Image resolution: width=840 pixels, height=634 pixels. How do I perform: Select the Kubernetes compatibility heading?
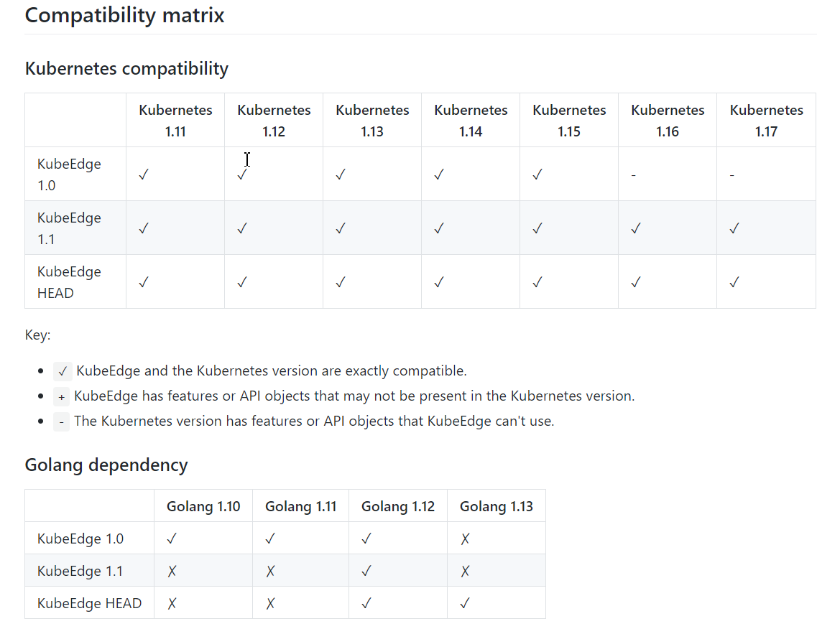(126, 68)
